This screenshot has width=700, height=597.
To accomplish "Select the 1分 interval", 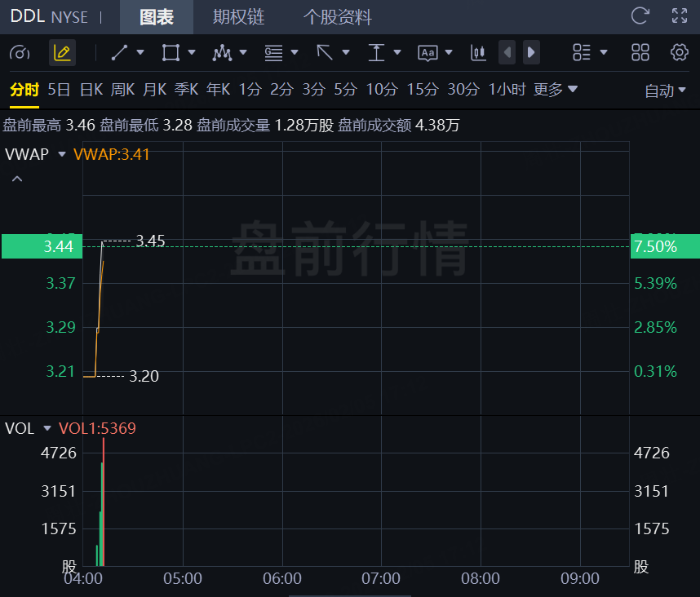I will click(250, 90).
